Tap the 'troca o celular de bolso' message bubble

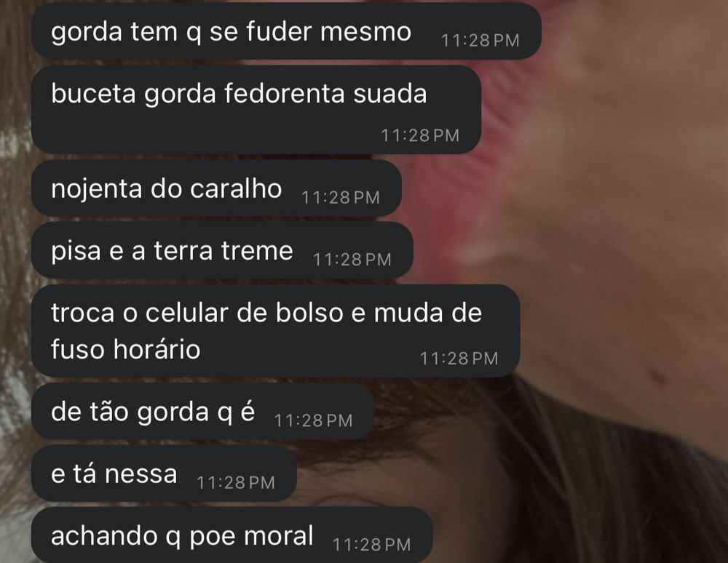click(275, 331)
